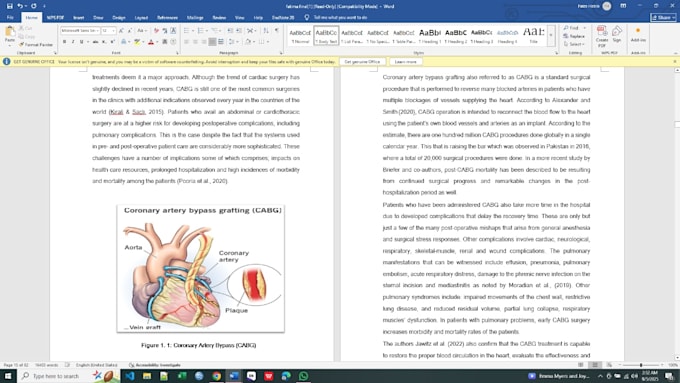
Task: Decrease font size with the Shrink Font icon
Action: 130,30
